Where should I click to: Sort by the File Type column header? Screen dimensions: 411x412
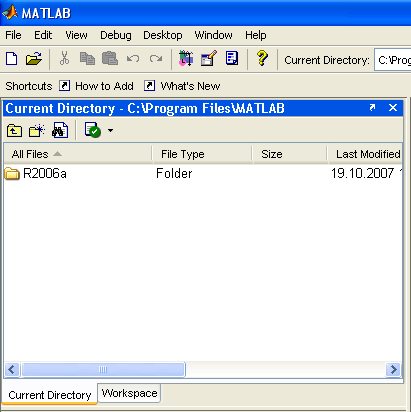(x=202, y=154)
